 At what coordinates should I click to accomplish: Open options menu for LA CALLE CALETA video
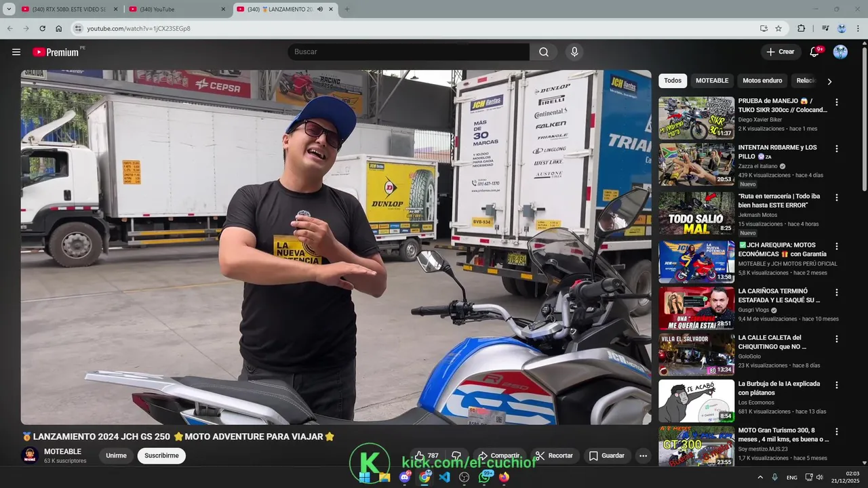click(x=836, y=338)
